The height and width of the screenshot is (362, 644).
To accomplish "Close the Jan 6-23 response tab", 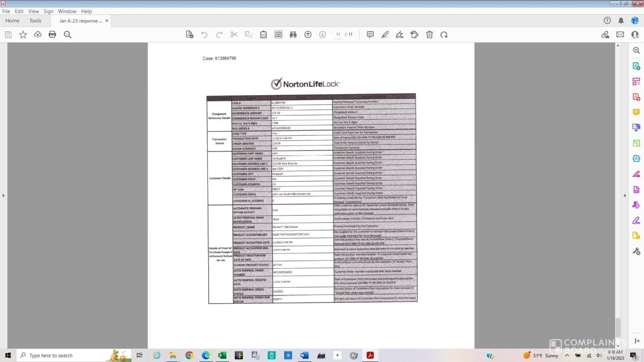I will (107, 21).
